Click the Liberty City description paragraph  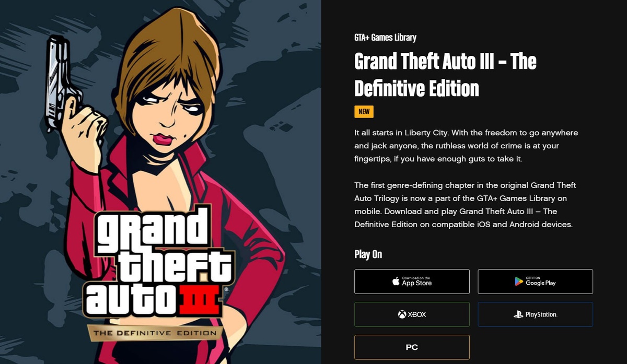pos(466,146)
